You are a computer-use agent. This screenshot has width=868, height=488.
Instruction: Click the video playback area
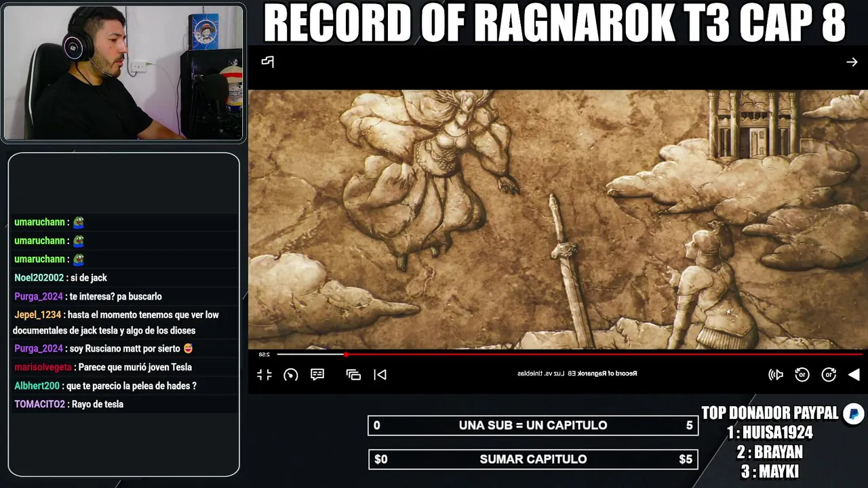pos(557,220)
